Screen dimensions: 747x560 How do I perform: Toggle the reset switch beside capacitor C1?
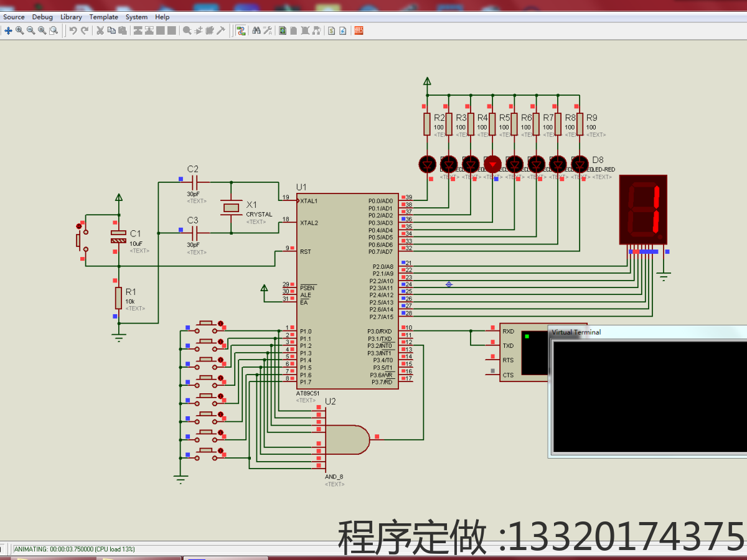80,240
